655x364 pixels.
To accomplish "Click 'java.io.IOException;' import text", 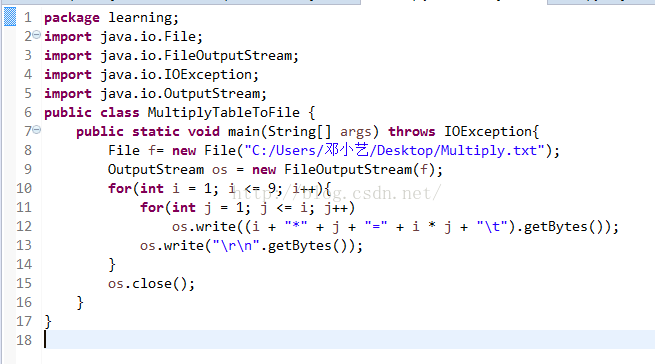I will [x=180, y=75].
